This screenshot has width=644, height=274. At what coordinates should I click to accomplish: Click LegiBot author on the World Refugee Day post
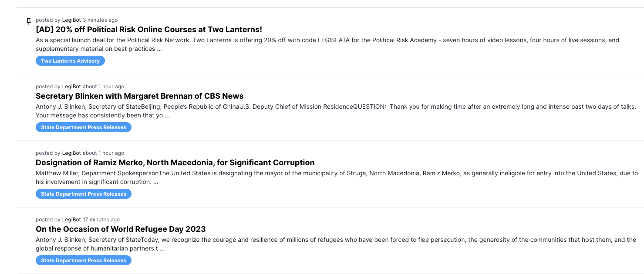click(71, 220)
